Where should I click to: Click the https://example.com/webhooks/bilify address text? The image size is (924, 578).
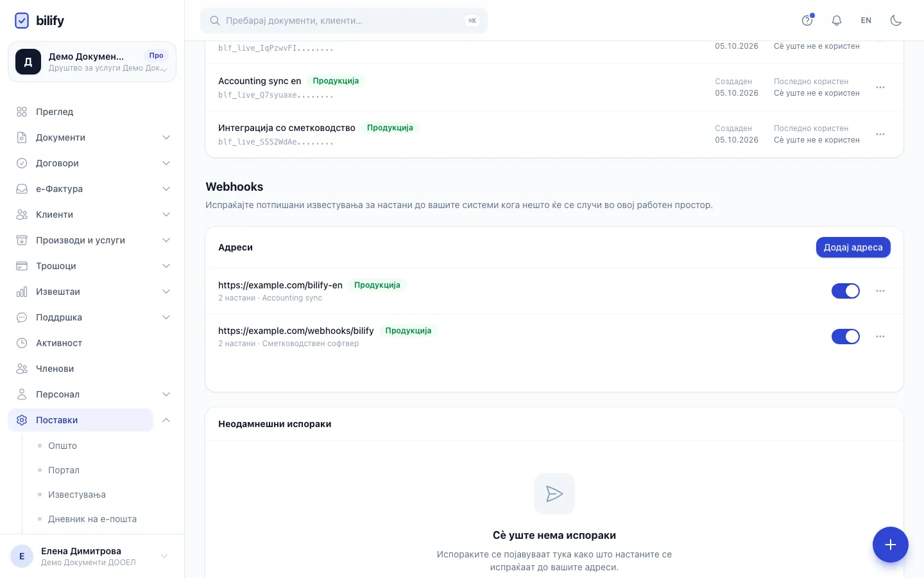click(x=296, y=331)
